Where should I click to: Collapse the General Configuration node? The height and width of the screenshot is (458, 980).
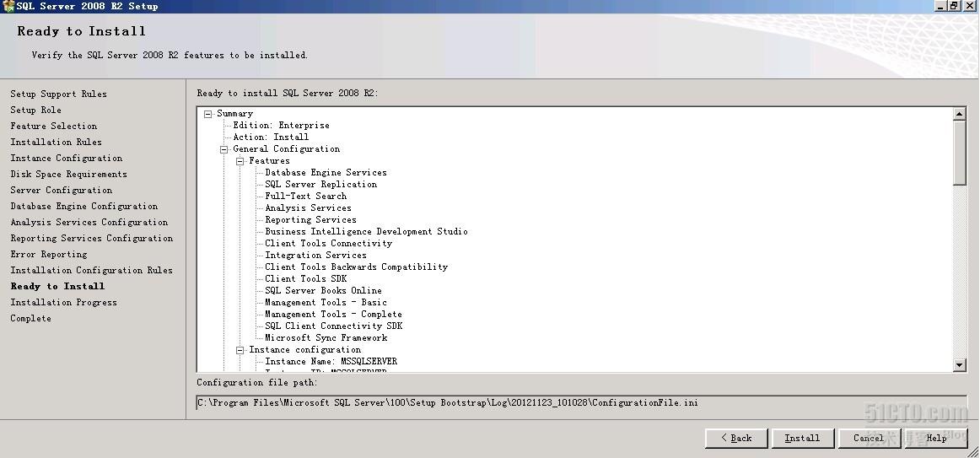coord(224,149)
